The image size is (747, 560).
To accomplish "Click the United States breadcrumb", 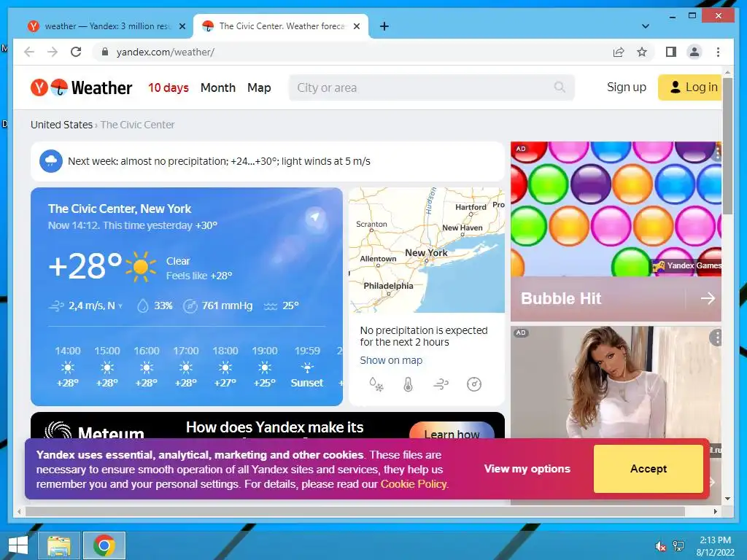I will click(x=61, y=125).
